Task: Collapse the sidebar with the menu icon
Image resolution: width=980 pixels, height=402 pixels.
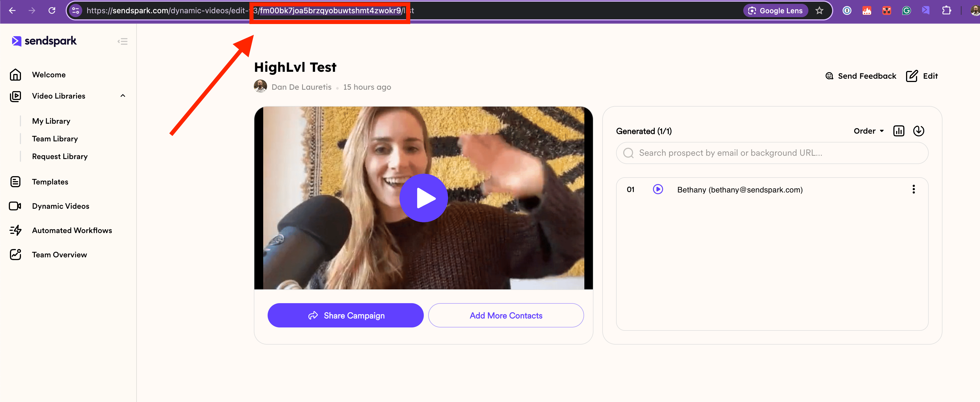Action: coord(122,41)
